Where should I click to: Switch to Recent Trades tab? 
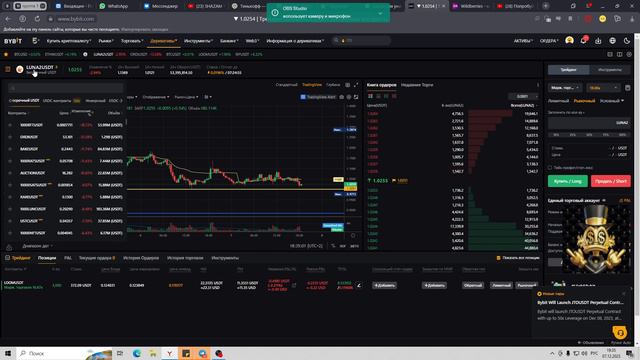coord(417,85)
